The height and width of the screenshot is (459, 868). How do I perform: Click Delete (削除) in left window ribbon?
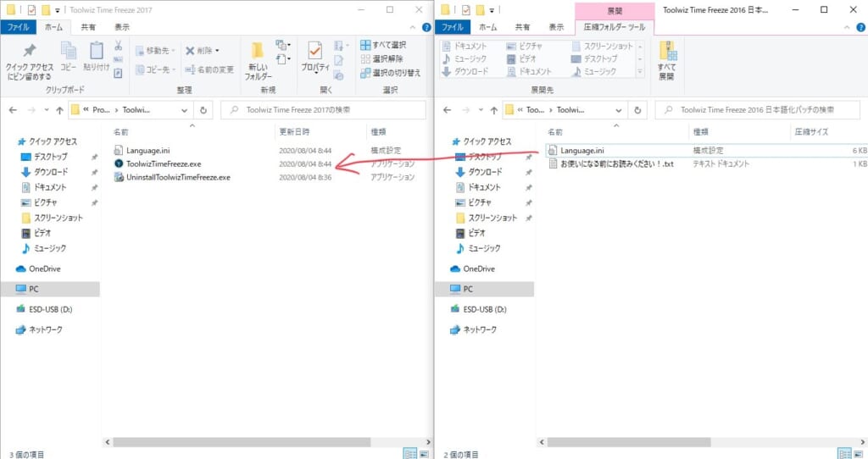pyautogui.click(x=202, y=50)
